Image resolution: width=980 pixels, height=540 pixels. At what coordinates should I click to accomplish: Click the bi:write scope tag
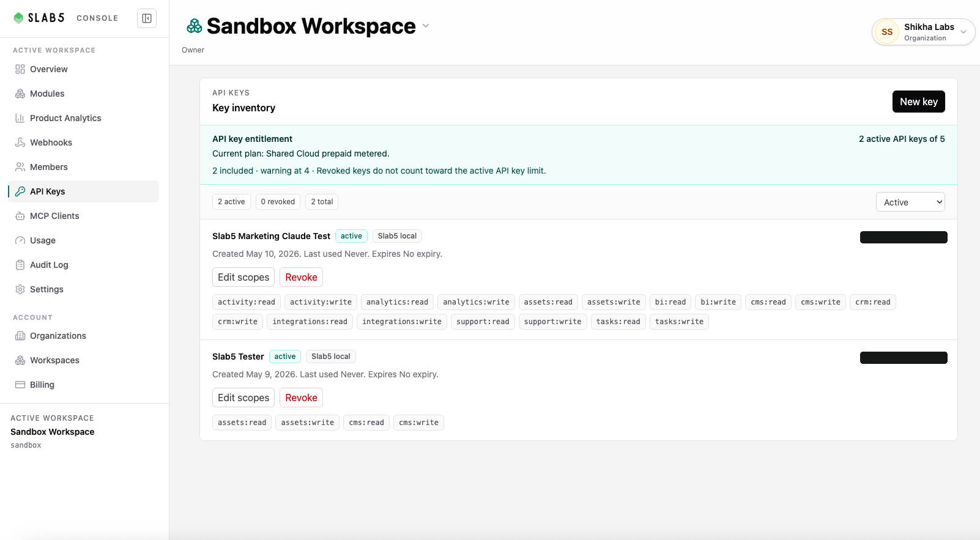pyautogui.click(x=718, y=302)
